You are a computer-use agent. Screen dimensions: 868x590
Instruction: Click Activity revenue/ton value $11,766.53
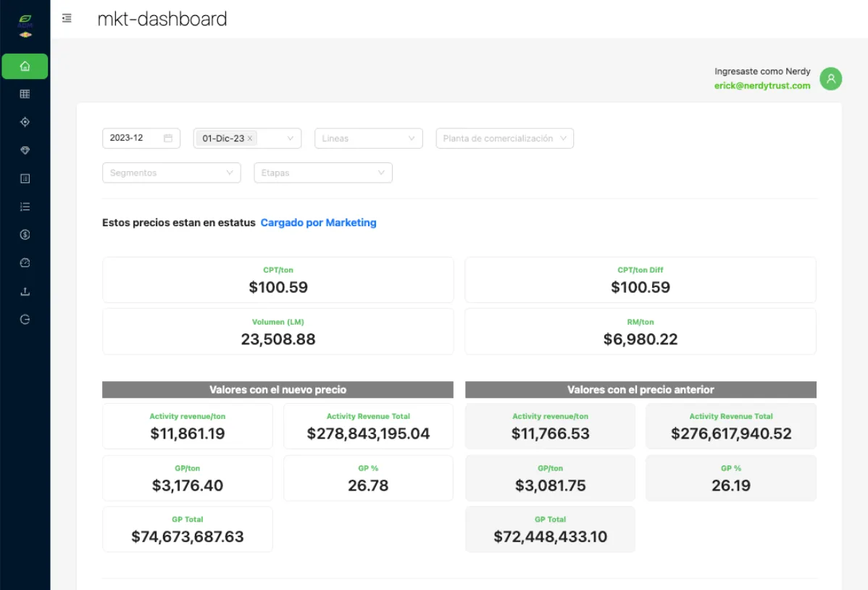click(x=550, y=433)
